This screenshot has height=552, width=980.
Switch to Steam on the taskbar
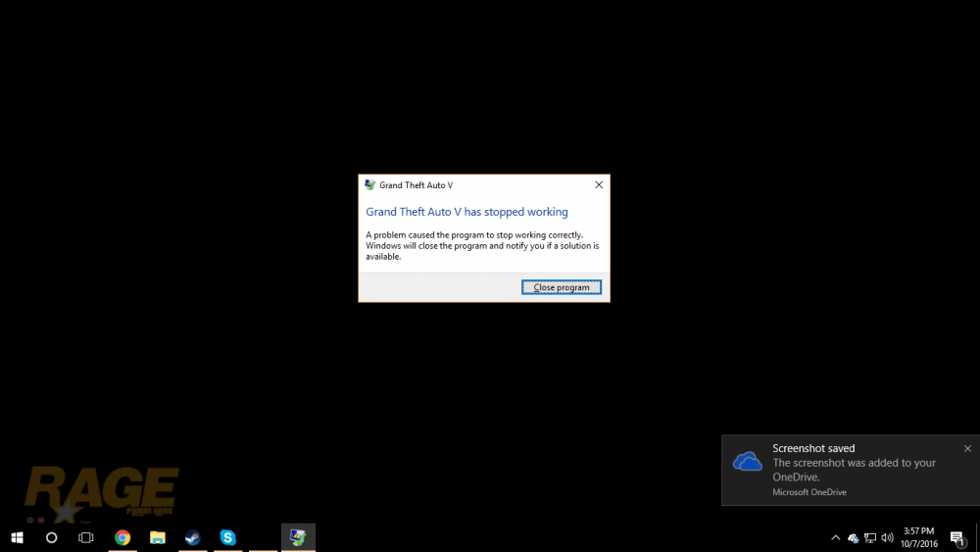click(x=192, y=537)
